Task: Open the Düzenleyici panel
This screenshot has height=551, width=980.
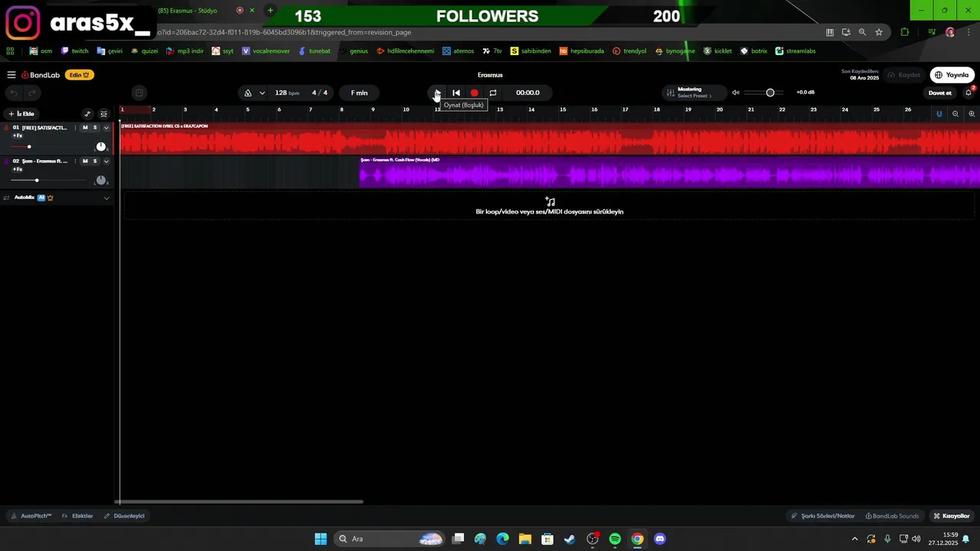Action: click(124, 516)
